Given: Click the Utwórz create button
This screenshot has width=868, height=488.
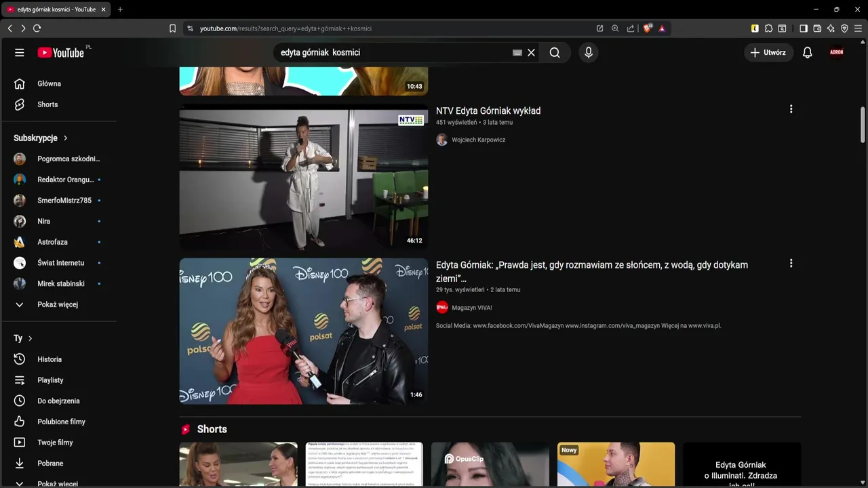Looking at the screenshot, I should click(769, 53).
